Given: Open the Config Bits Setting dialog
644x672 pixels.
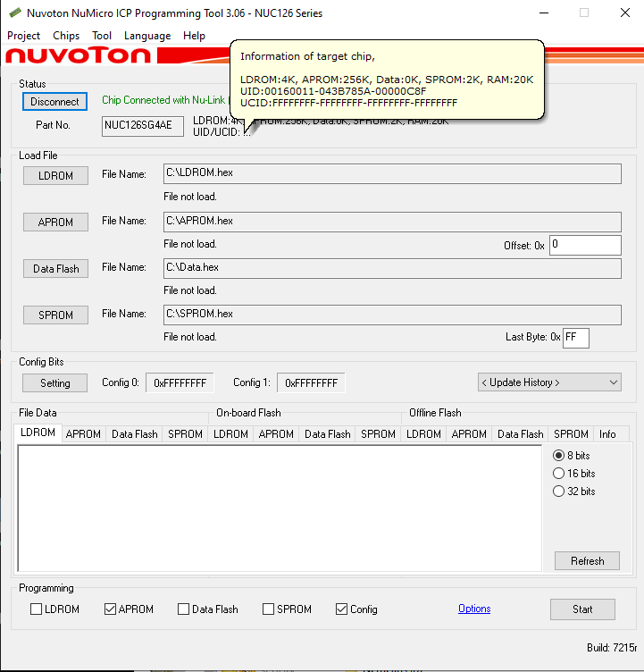Looking at the screenshot, I should tap(54, 383).
